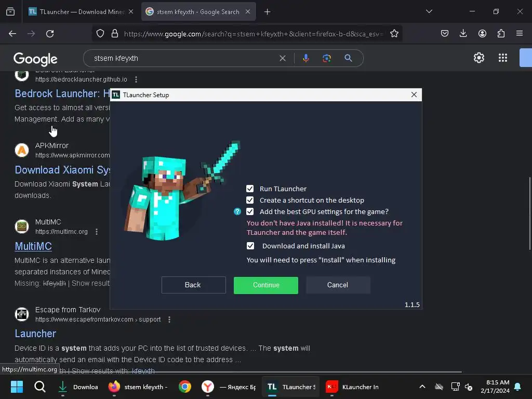Cancel the TLauncher Setup
This screenshot has width=532, height=399.
click(x=338, y=285)
